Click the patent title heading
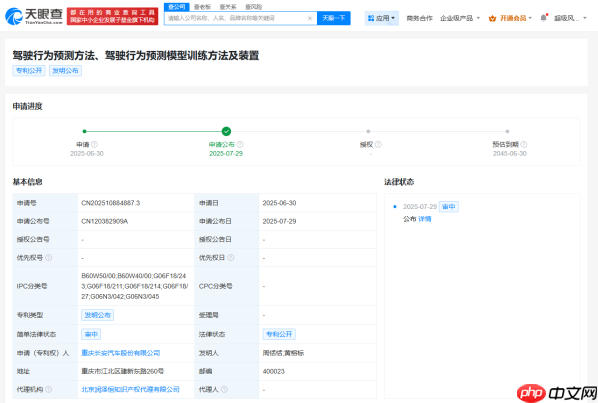The width and height of the screenshot is (598, 403). coord(136,56)
